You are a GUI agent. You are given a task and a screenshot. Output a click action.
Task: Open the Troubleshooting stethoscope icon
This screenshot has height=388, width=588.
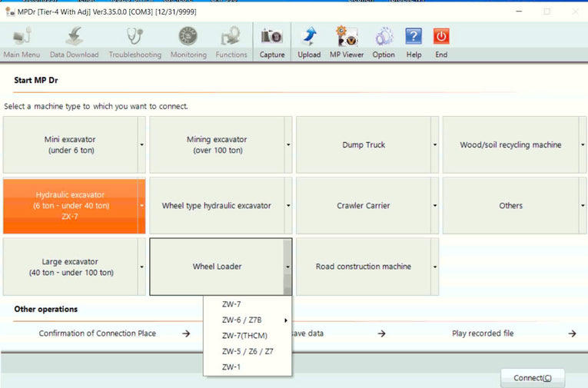coord(135,37)
